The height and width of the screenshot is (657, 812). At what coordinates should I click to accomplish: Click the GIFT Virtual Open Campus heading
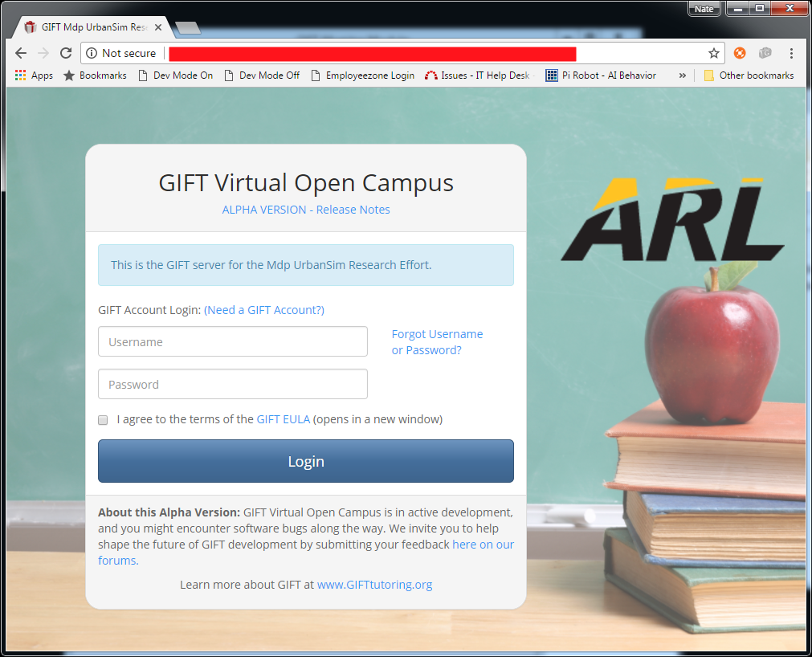[306, 183]
